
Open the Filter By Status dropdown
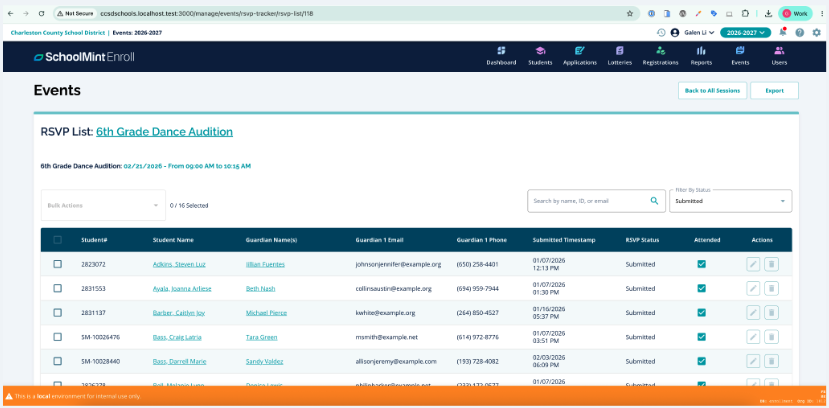pyautogui.click(x=730, y=201)
